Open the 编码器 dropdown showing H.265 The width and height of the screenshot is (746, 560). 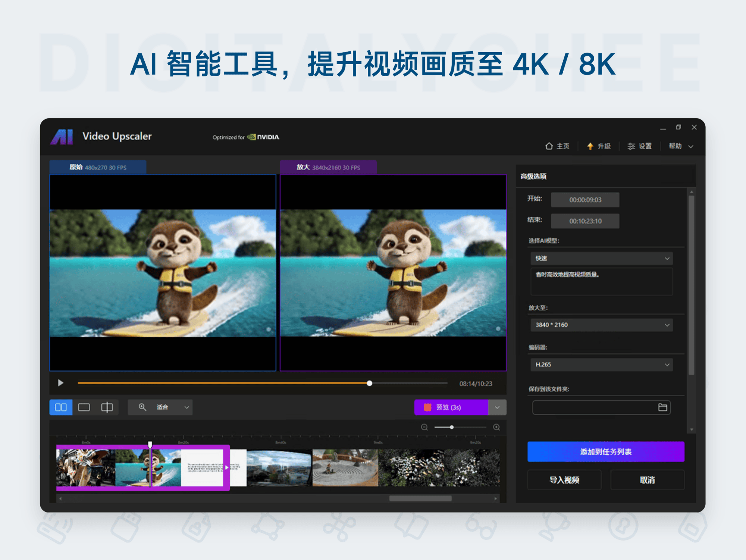[x=602, y=365]
